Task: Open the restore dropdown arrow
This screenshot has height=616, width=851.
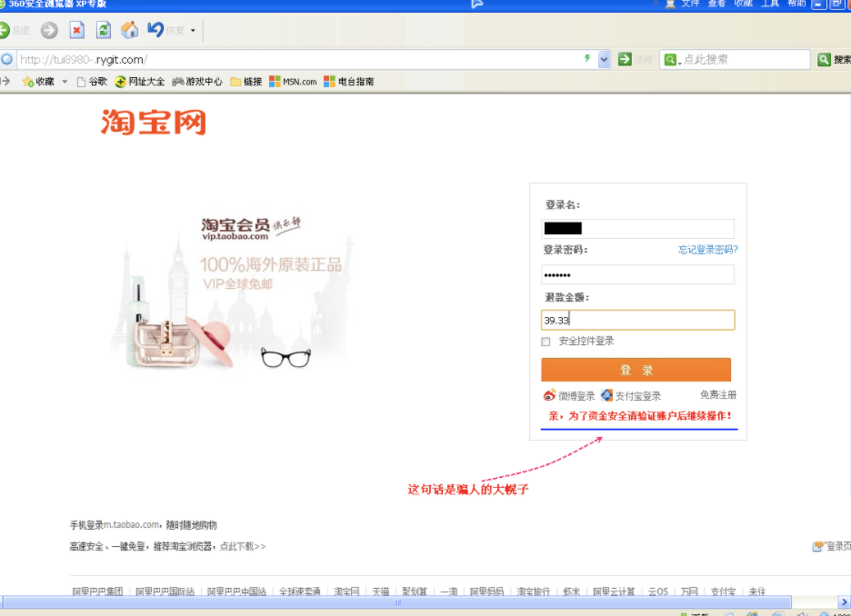Action: pyautogui.click(x=193, y=30)
